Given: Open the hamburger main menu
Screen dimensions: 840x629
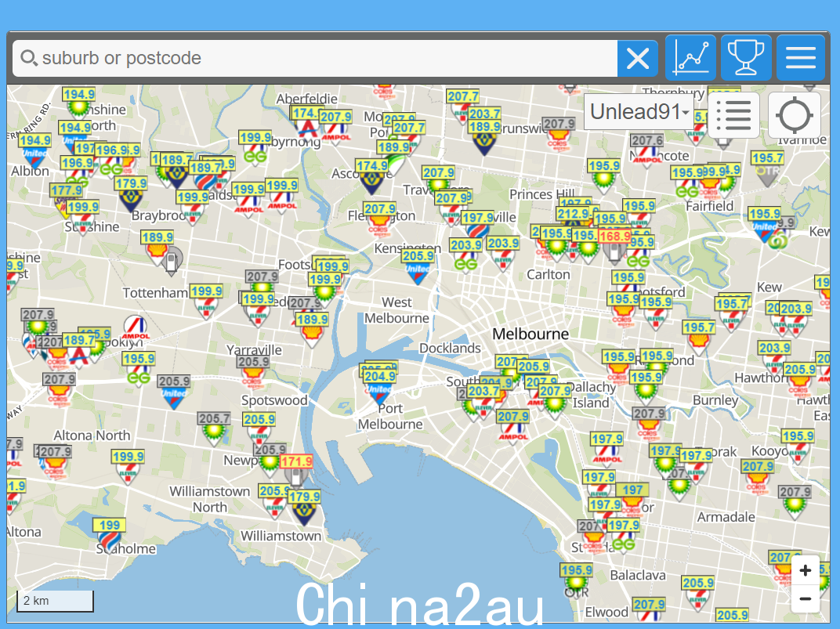Looking at the screenshot, I should click(801, 58).
